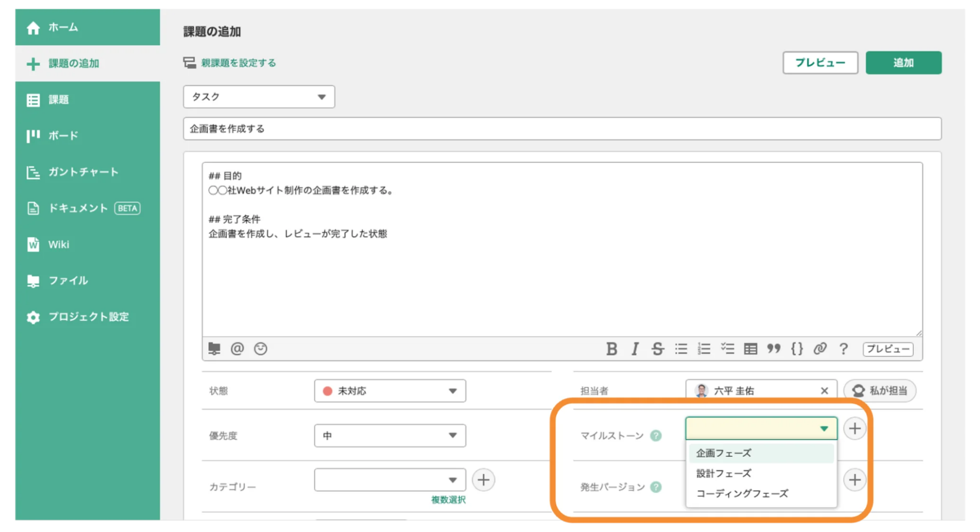Click the Wiki W icon
The width and height of the screenshot is (980, 532).
(x=33, y=245)
